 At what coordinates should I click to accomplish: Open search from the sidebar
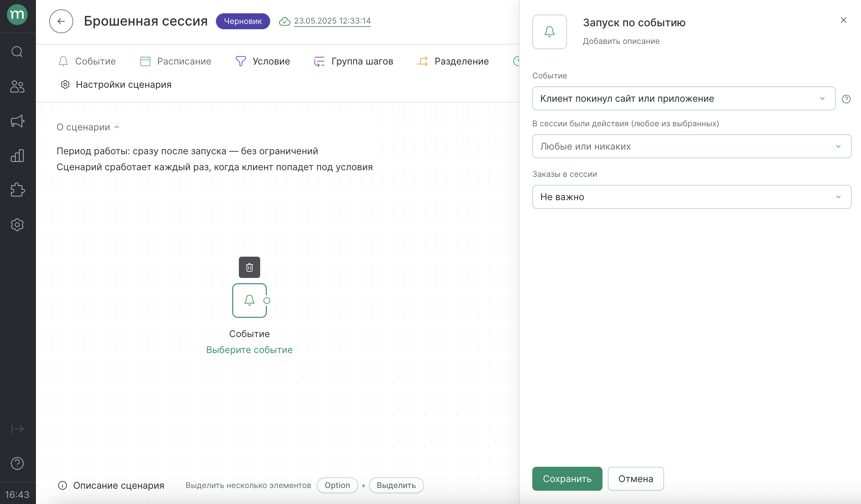17,52
